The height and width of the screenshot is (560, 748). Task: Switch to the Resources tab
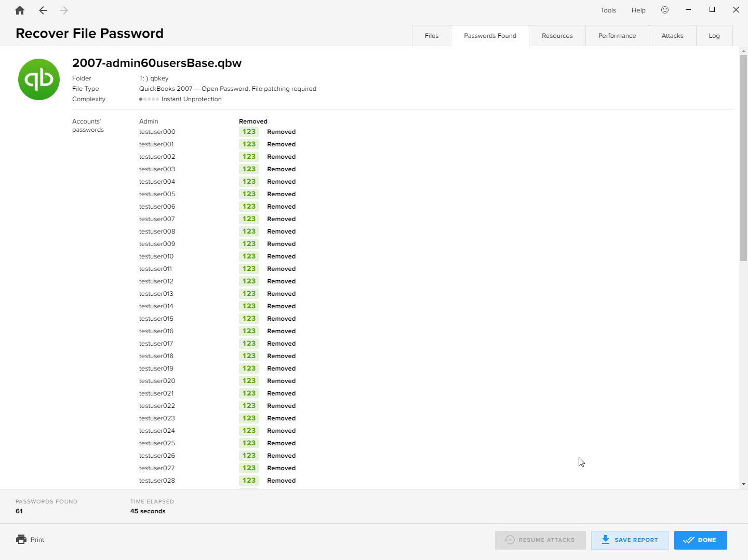pos(557,36)
